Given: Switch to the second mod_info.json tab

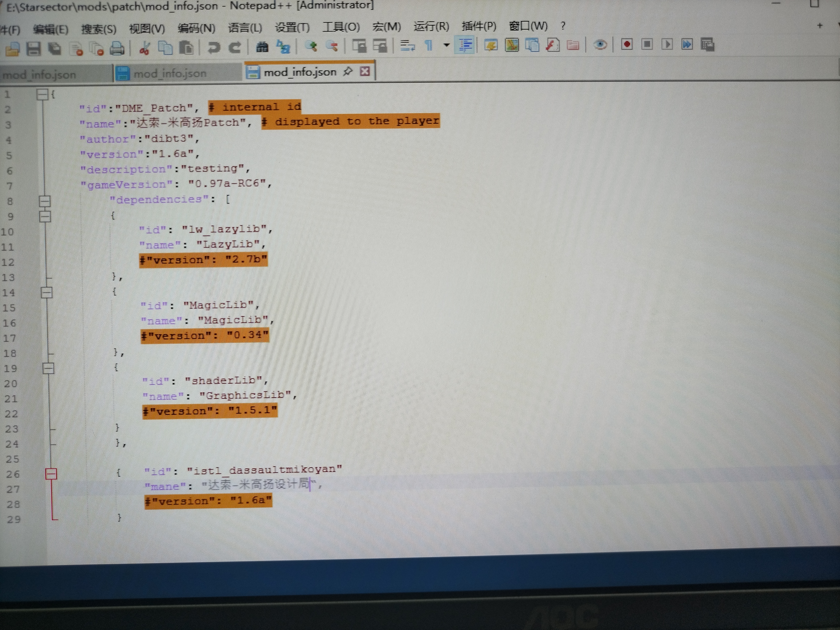Looking at the screenshot, I should (170, 74).
